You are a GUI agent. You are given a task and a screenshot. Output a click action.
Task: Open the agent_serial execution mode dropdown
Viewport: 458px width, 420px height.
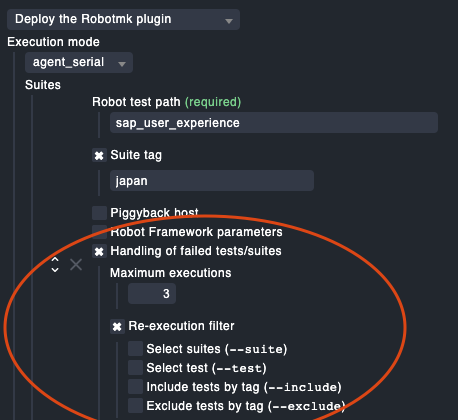[x=79, y=62]
